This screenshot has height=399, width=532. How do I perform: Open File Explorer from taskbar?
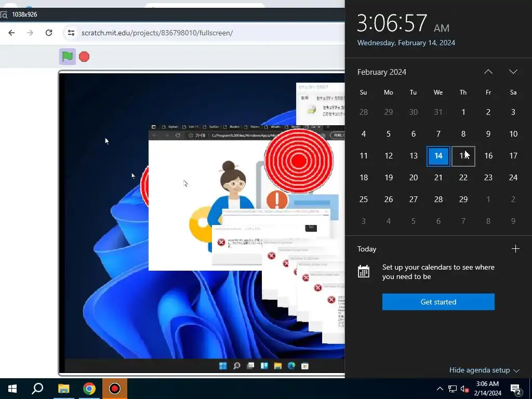tap(63, 389)
